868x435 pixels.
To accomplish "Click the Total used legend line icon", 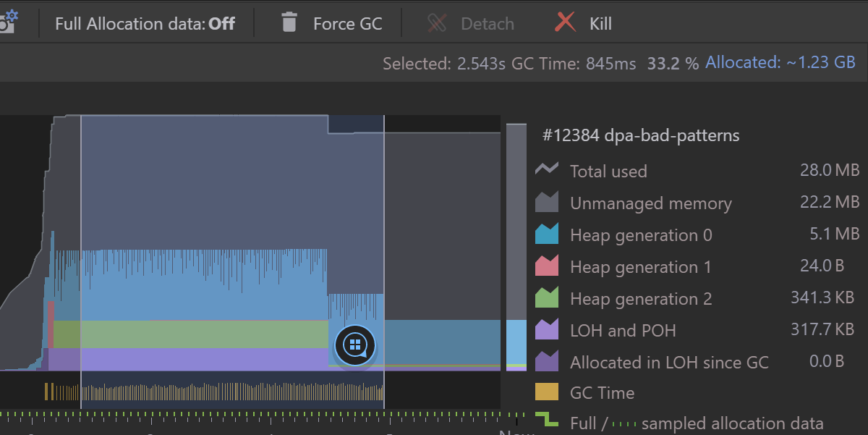I will (547, 169).
